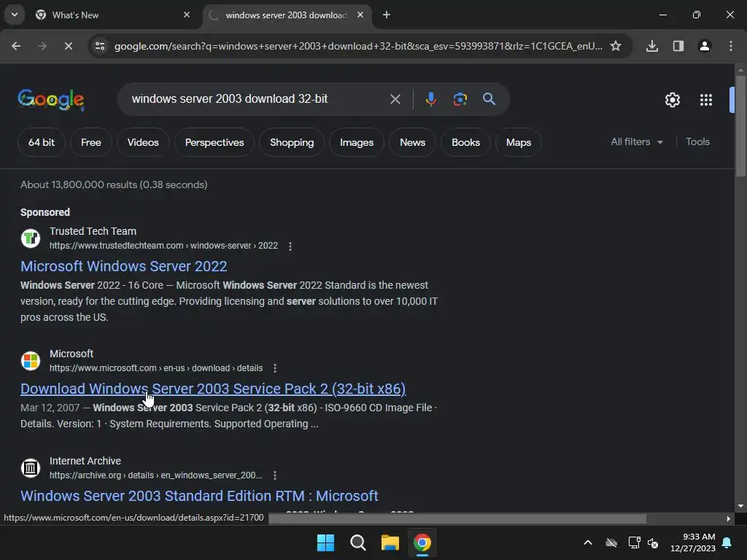This screenshot has width=747, height=560.
Task: Bookmark this page with the star icon
Action: coord(616,46)
